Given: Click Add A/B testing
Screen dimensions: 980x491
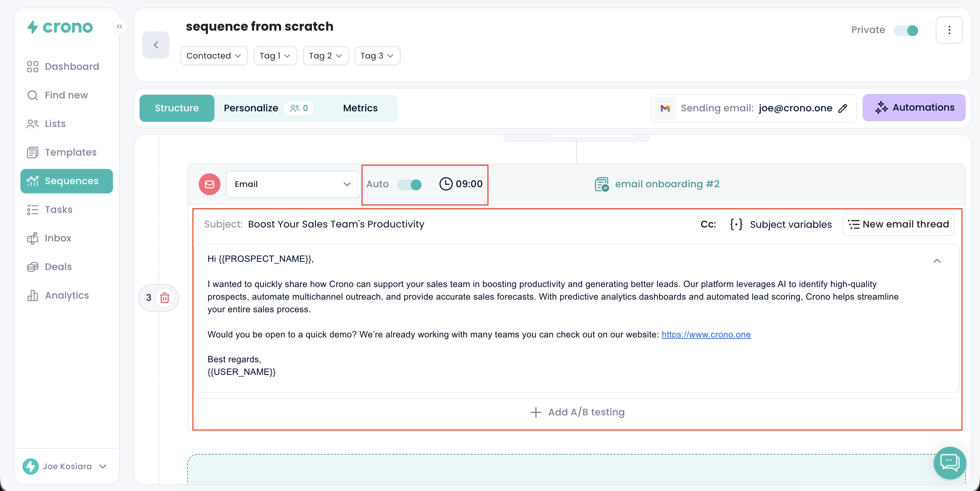Looking at the screenshot, I should point(577,412).
